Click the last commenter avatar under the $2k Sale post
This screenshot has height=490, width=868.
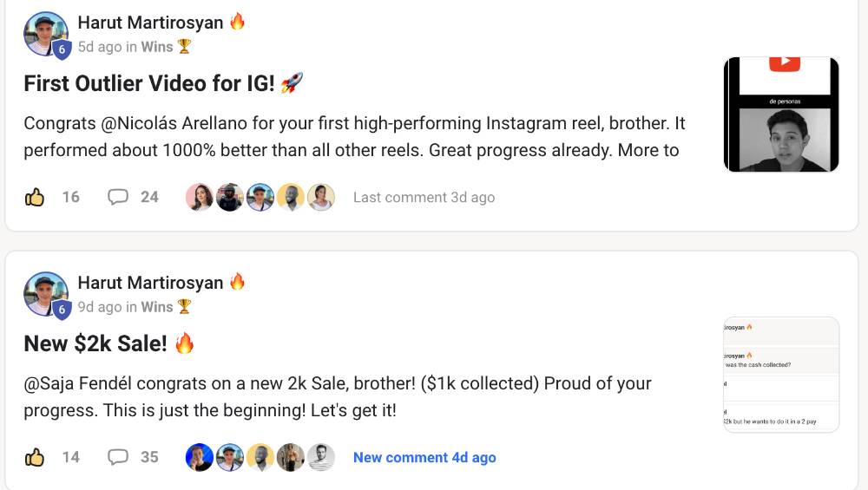320,457
